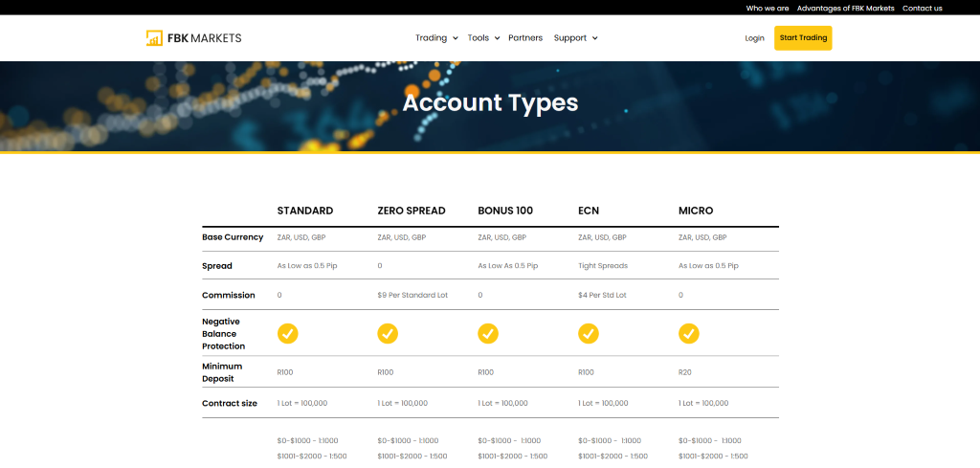The height and width of the screenshot is (468, 980).
Task: Click the $4 Per Std Lot cell
Action: point(603,295)
